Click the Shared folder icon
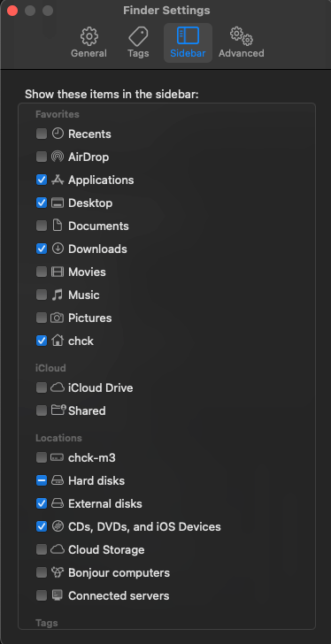Viewport: 331px width, 644px height. coord(58,410)
